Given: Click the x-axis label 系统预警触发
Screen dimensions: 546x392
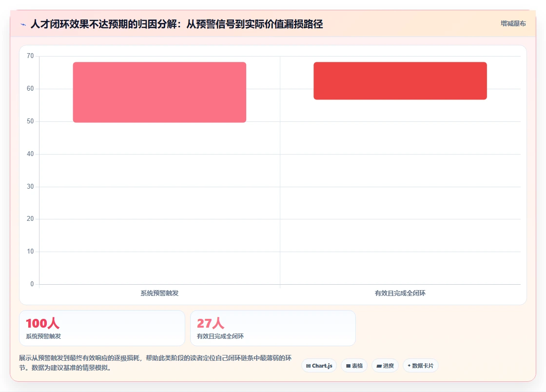Looking at the screenshot, I should 159,293.
